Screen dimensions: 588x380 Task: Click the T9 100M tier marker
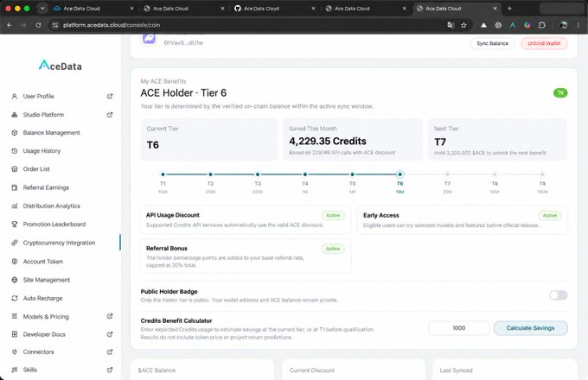coord(542,174)
